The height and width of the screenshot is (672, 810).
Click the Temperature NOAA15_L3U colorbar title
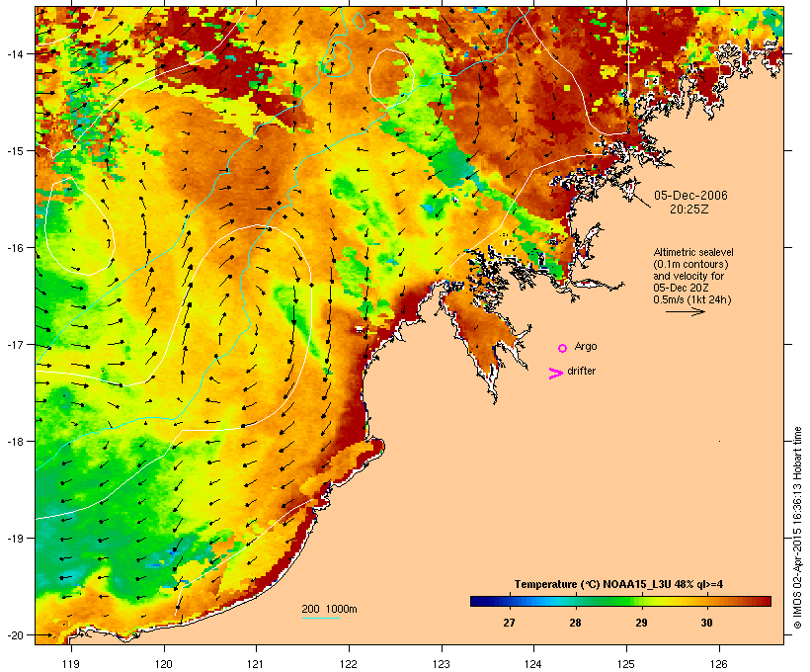click(x=618, y=584)
